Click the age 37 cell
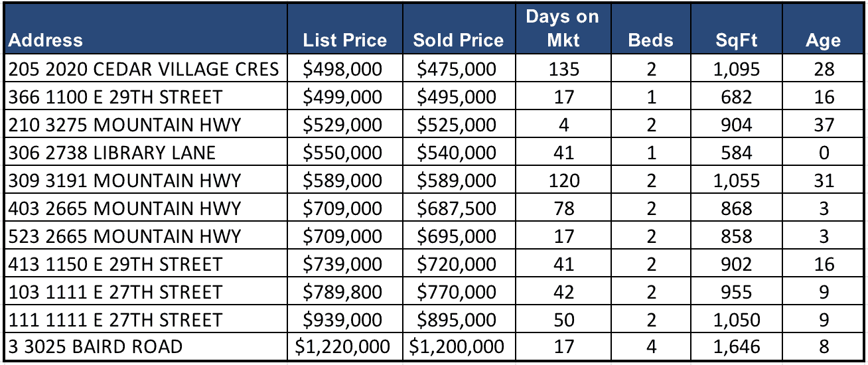868x365 pixels. coord(823,125)
